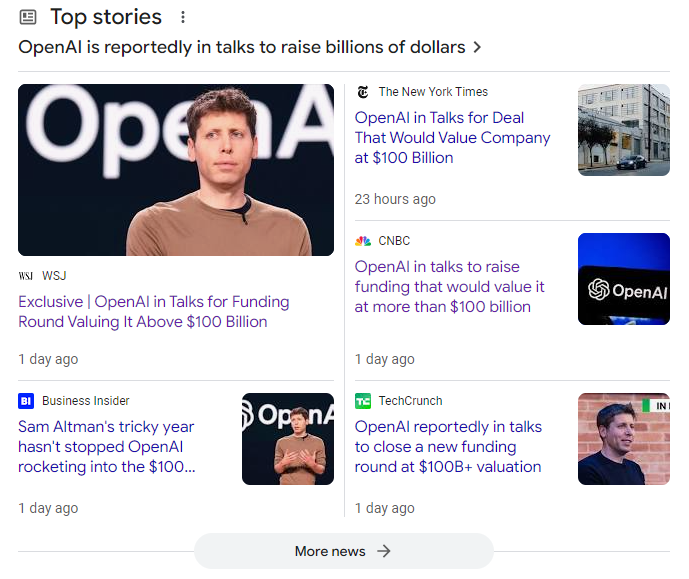Expand the OpenAI raise billions topic chevron
Screen dimensions: 689x579
pyautogui.click(x=477, y=47)
